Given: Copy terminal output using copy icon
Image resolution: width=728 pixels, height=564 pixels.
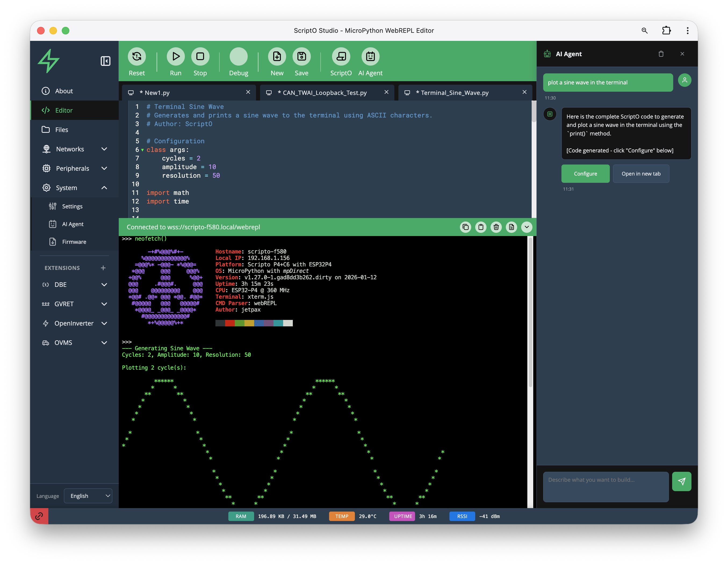Looking at the screenshot, I should pyautogui.click(x=465, y=227).
